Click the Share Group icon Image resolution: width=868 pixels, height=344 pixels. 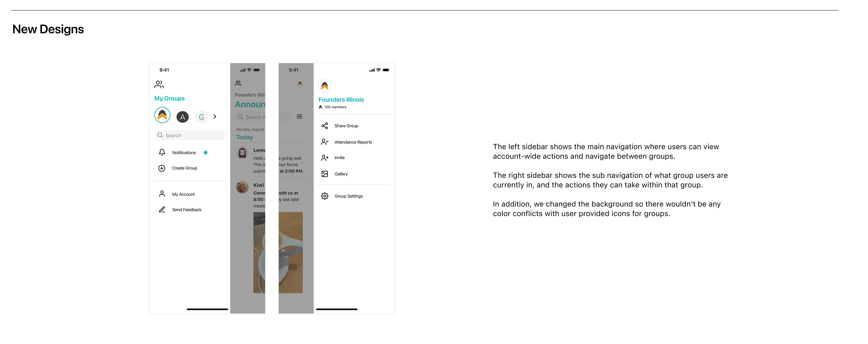pos(325,126)
